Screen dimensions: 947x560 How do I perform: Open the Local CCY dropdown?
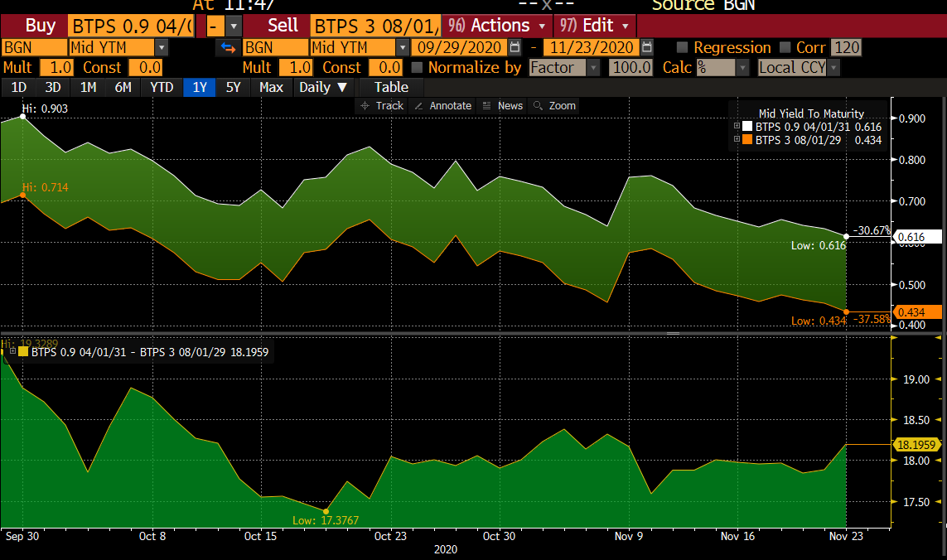point(834,67)
